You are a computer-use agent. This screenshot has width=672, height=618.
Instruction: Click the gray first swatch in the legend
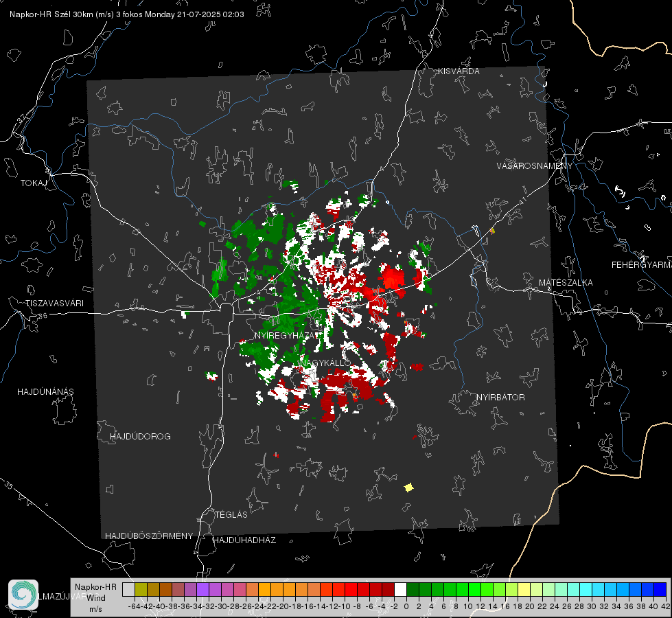point(128,589)
